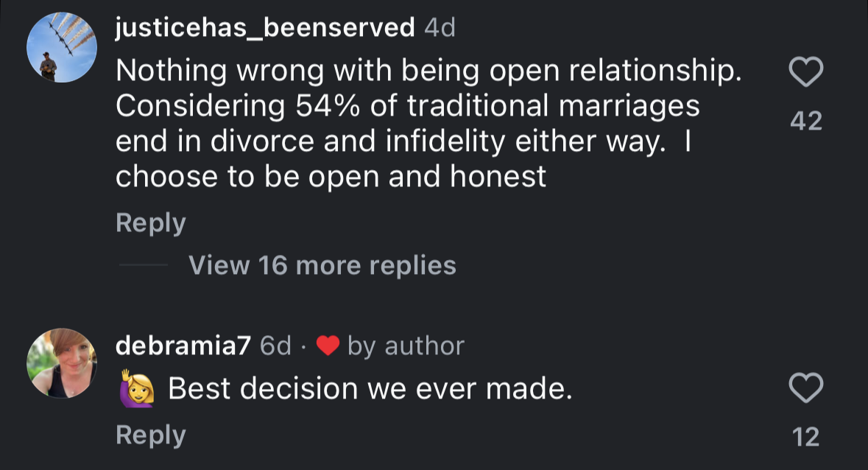
Task: Click the red heart next to 'by author'
Action: click(x=327, y=346)
